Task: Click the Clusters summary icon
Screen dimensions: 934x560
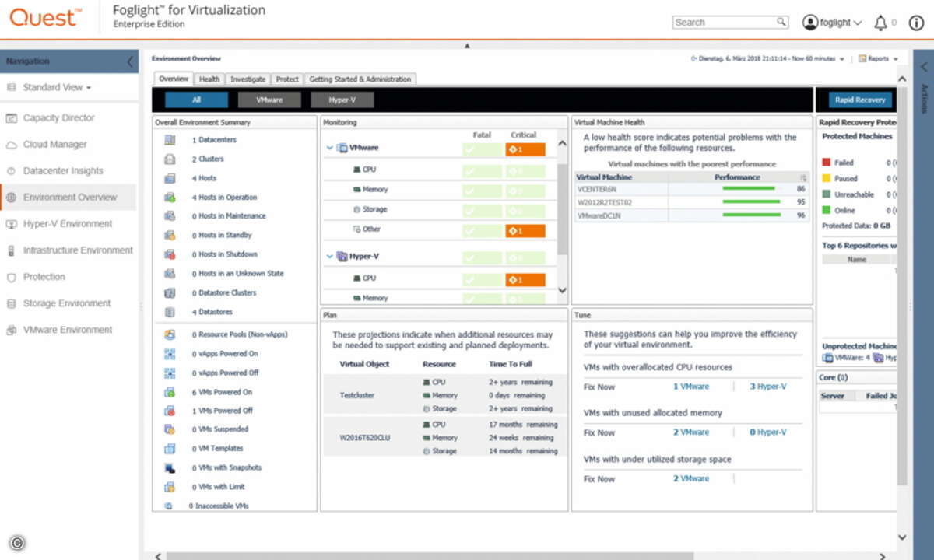Action: pos(170,159)
